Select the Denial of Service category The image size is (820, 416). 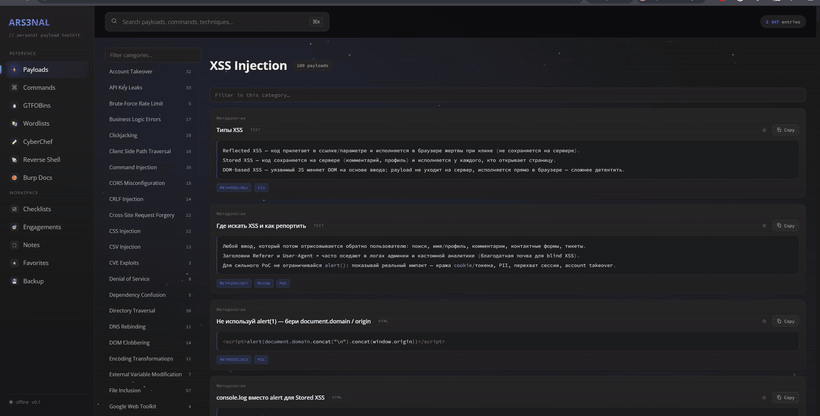(150, 279)
